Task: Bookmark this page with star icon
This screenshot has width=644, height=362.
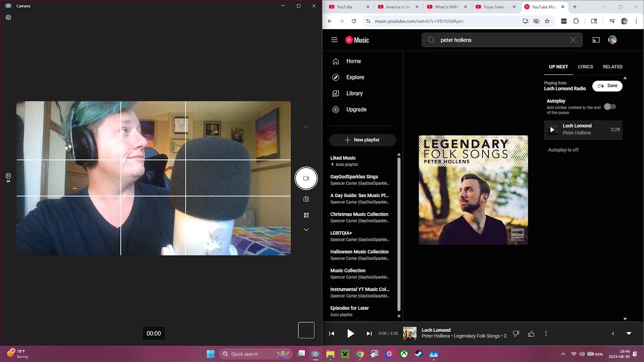Action: pyautogui.click(x=547, y=21)
